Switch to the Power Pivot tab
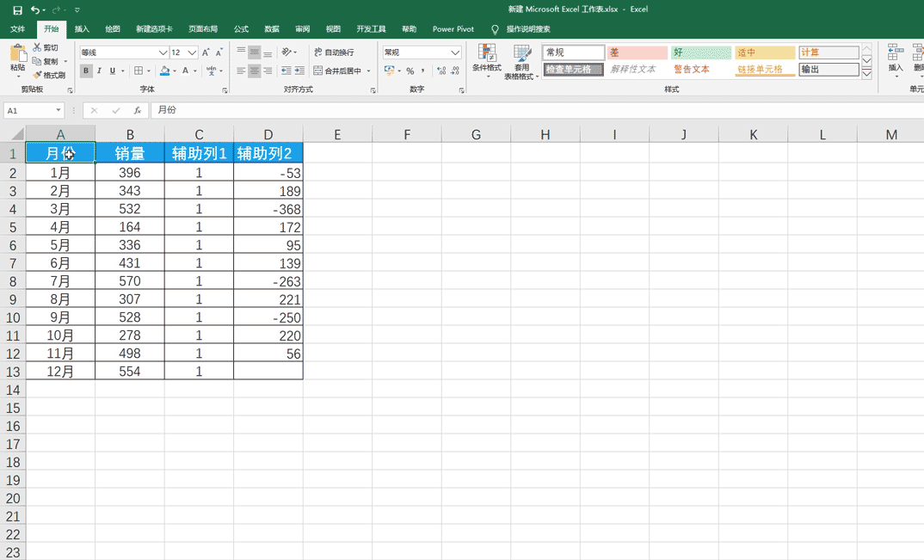The width and height of the screenshot is (924, 560). 453,29
